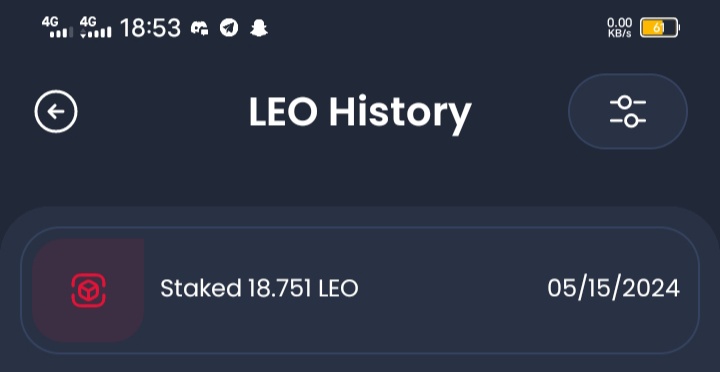The width and height of the screenshot is (720, 372).
Task: Open the Staked 18.751 LEO entry
Action: pyautogui.click(x=360, y=290)
